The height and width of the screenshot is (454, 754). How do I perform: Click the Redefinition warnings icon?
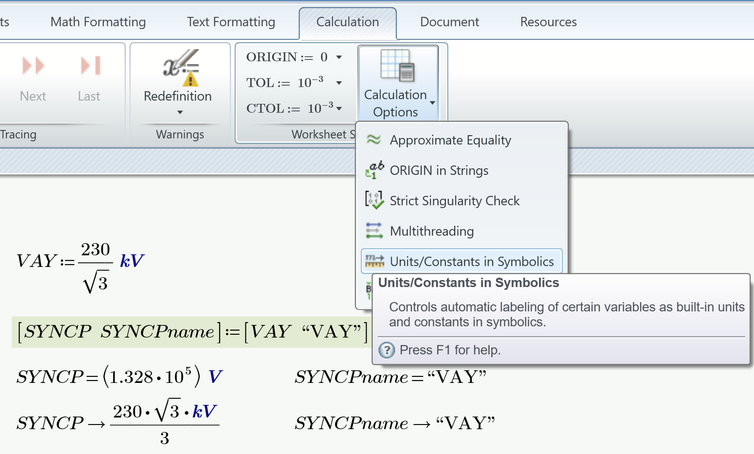(x=180, y=67)
